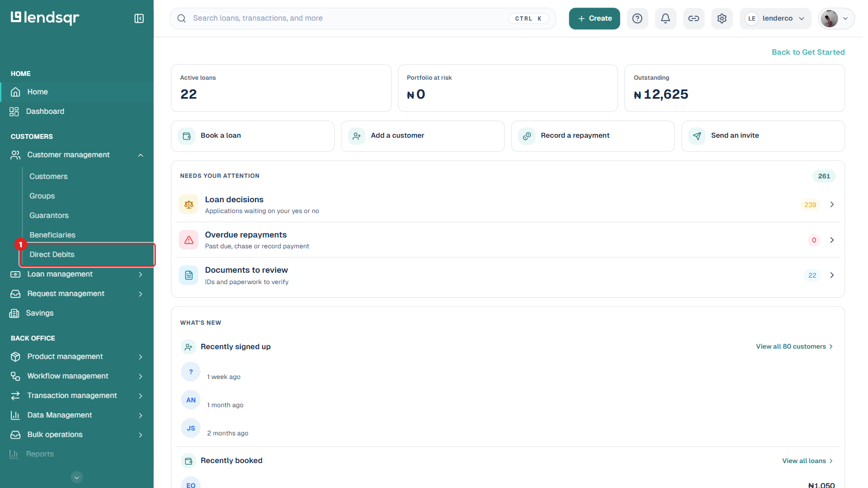The width and height of the screenshot is (868, 488).
Task: Open the notifications bell
Action: pyautogui.click(x=666, y=18)
